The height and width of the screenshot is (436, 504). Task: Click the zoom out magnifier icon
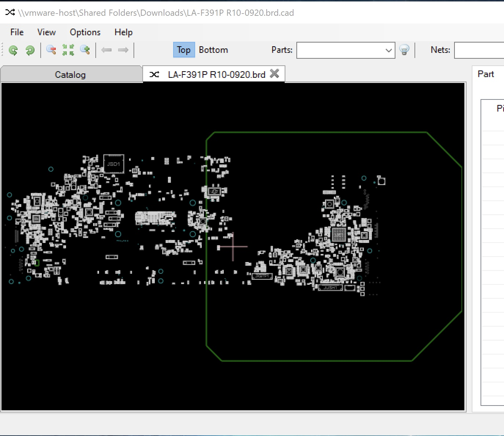pos(51,50)
